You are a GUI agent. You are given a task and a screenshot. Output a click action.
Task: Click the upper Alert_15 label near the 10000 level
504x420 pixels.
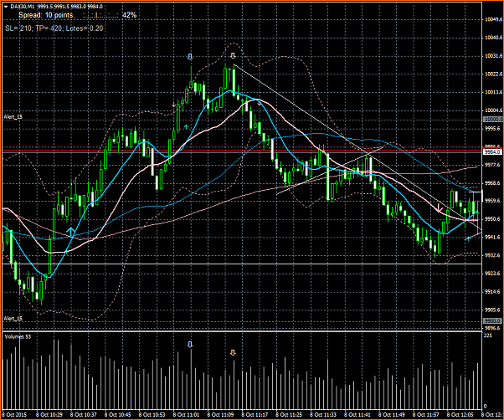pyautogui.click(x=13, y=117)
